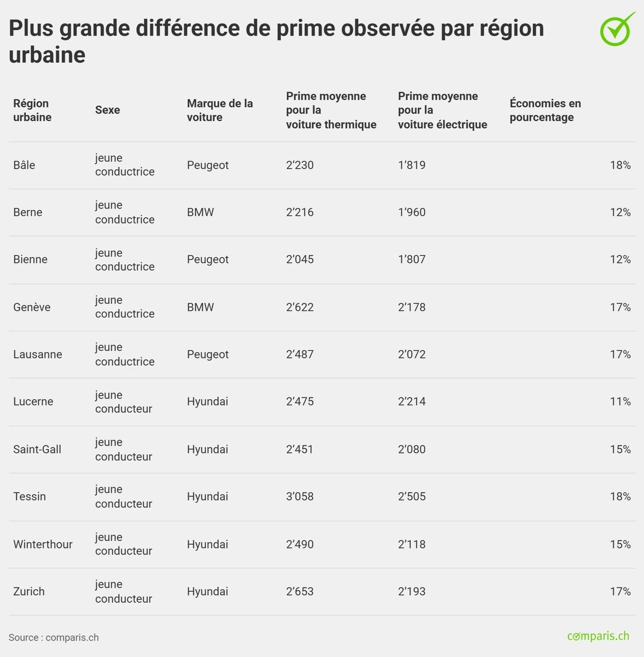Click Lausanne's electric premium 2'072
Screen dimensions: 644x657
[x=411, y=354]
